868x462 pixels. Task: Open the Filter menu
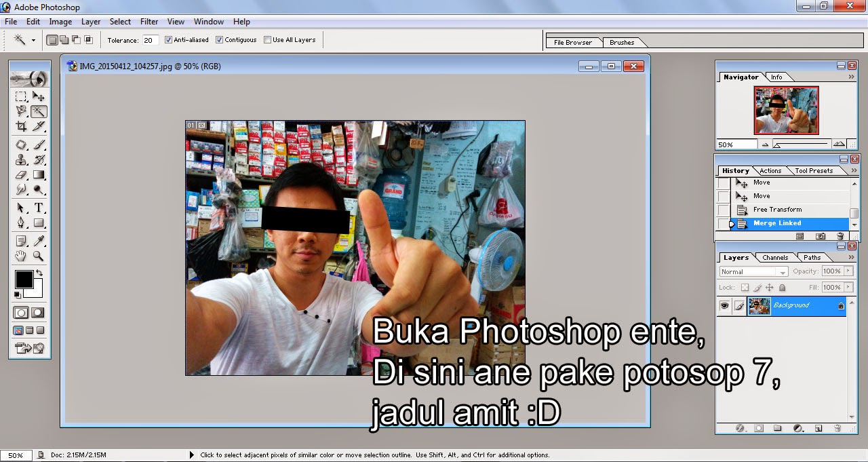pos(149,22)
